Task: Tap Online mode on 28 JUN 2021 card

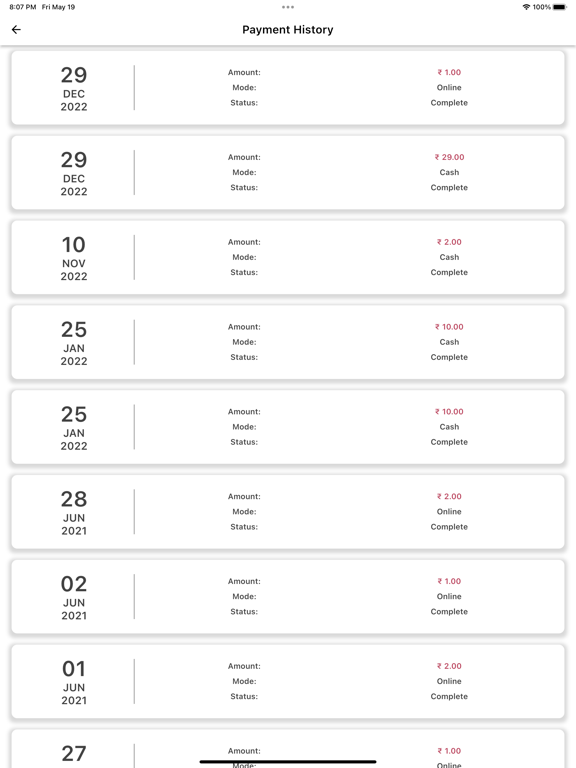Action: [449, 511]
